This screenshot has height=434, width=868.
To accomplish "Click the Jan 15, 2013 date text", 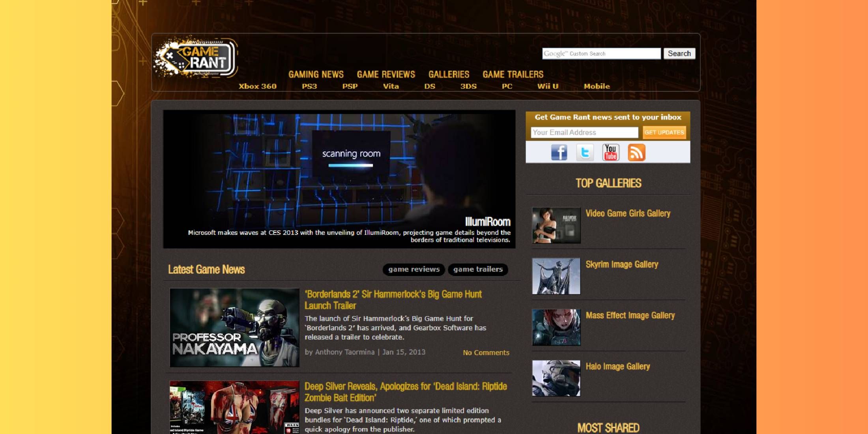I will 404,352.
